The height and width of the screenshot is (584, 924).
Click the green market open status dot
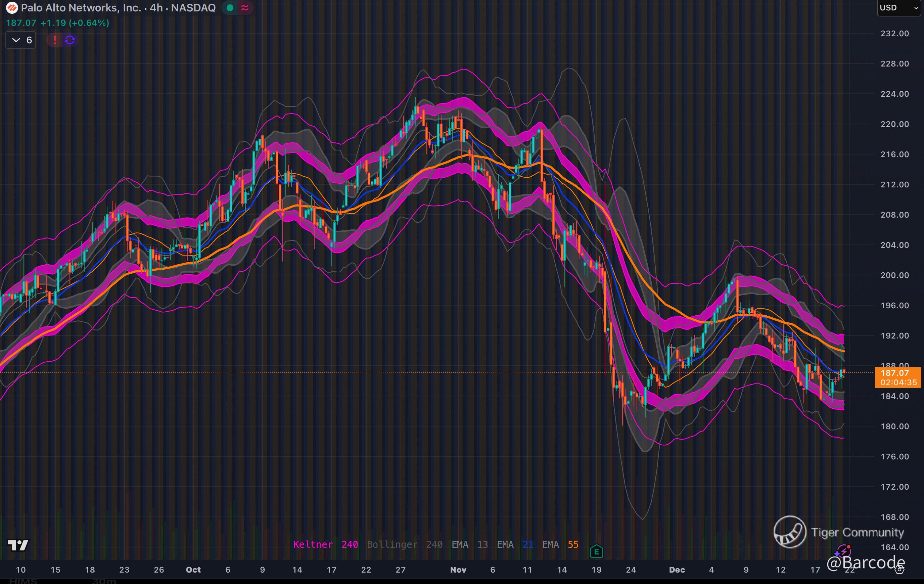click(x=230, y=8)
